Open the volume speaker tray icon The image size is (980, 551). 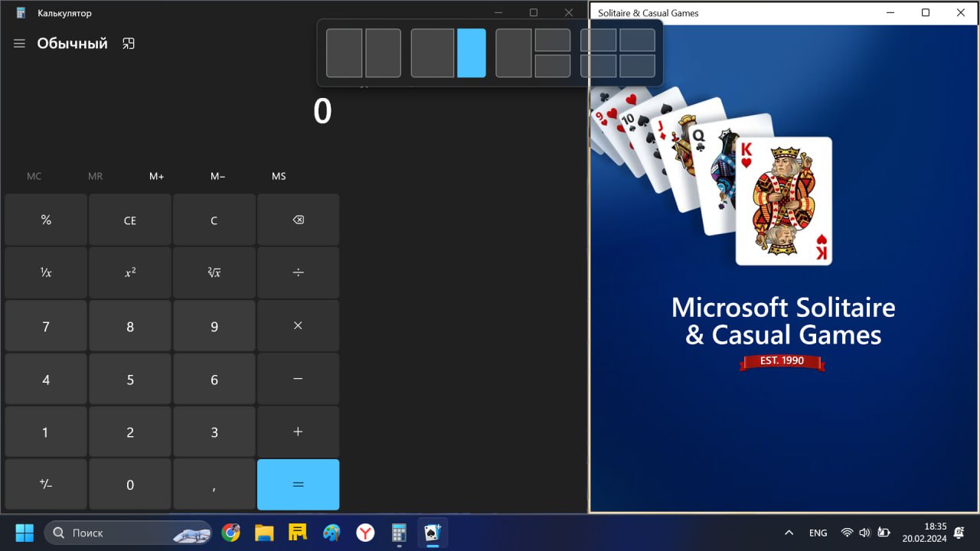pyautogui.click(x=864, y=533)
